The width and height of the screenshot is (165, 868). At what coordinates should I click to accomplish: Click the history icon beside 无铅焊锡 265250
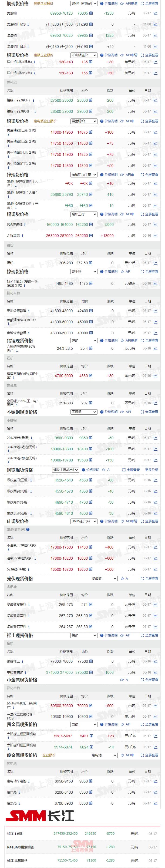pyautogui.click(x=91, y=236)
